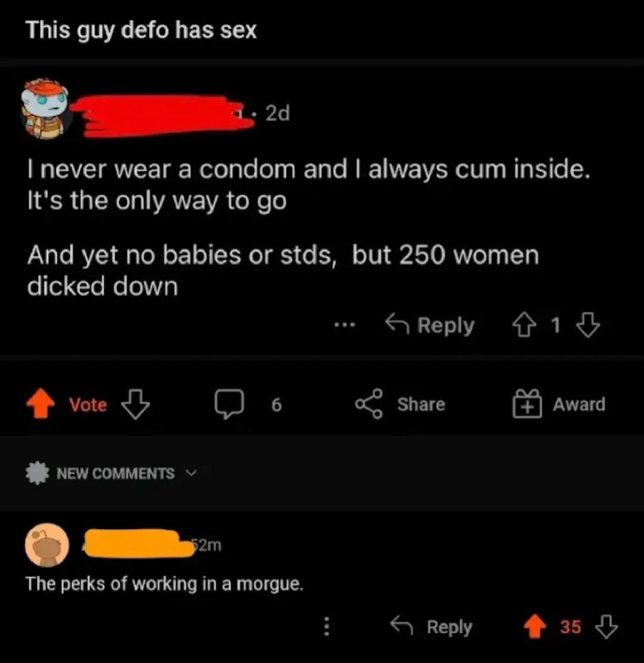Tap the Share icon on the post
Image resolution: width=644 pixels, height=663 pixels.
[x=368, y=404]
